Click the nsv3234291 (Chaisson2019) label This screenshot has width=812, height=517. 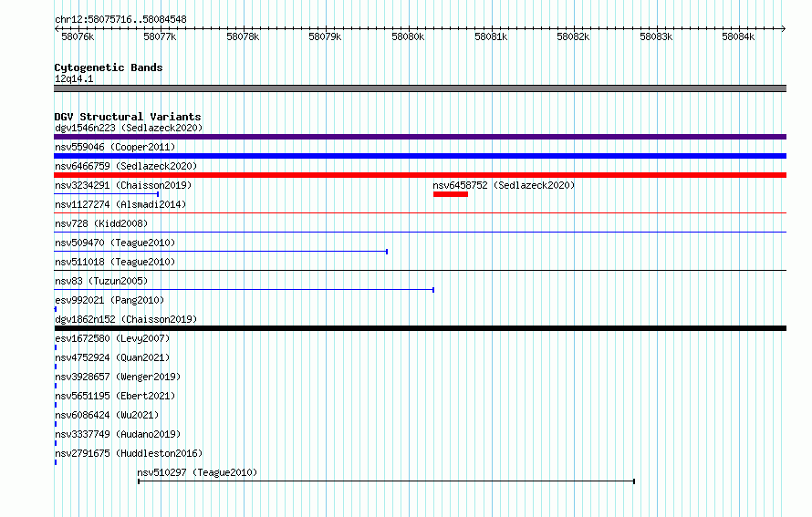pos(123,185)
